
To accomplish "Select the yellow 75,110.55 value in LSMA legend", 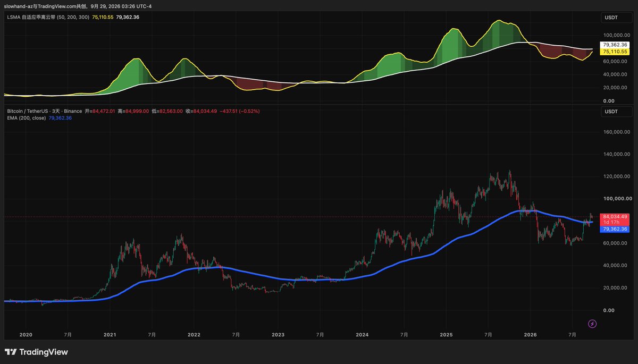I will pyautogui.click(x=103, y=17).
